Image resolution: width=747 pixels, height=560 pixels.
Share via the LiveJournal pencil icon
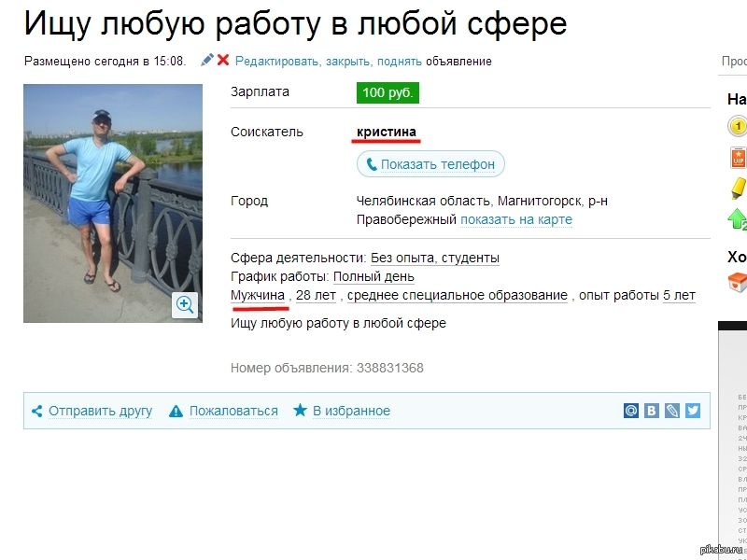pos(671,410)
